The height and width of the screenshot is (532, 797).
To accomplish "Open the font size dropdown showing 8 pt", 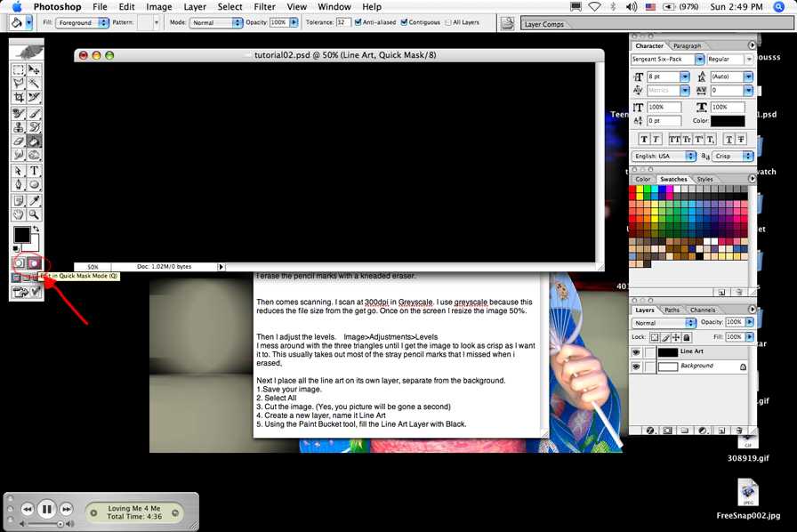I will pos(685,77).
